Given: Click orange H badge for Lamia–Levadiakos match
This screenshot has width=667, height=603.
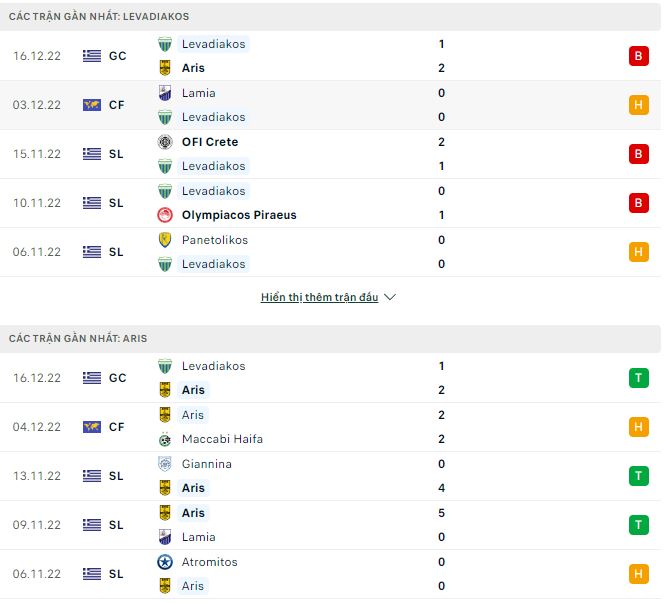Looking at the screenshot, I should (x=638, y=105).
